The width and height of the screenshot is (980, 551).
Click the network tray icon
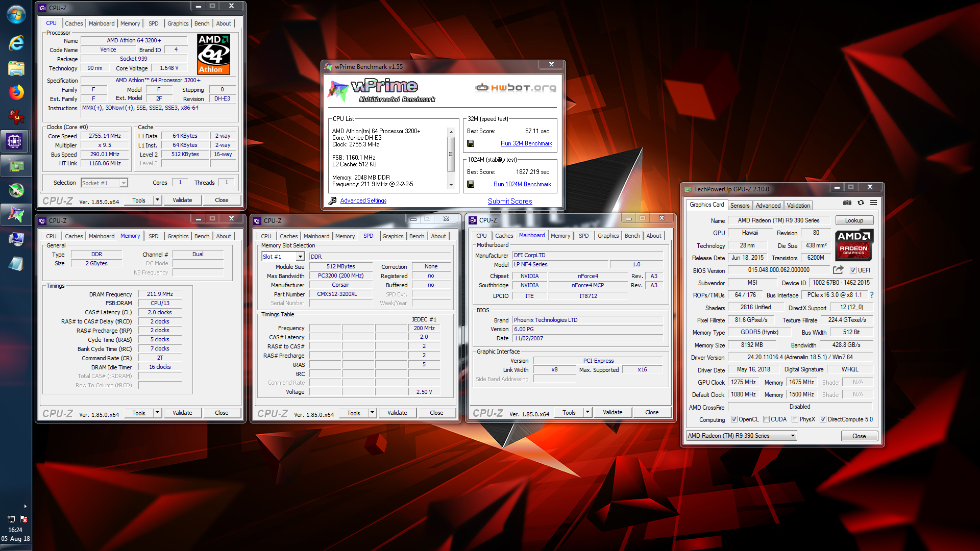(11, 519)
